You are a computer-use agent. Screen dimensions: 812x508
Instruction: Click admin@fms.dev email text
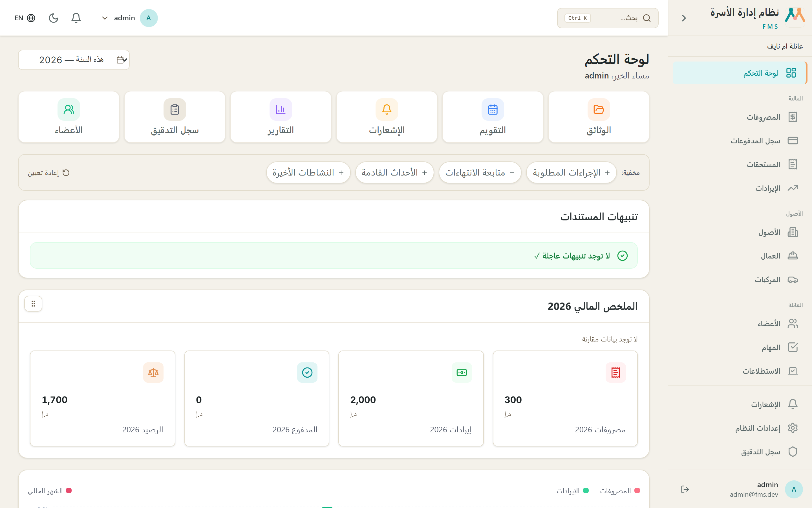coord(754,494)
